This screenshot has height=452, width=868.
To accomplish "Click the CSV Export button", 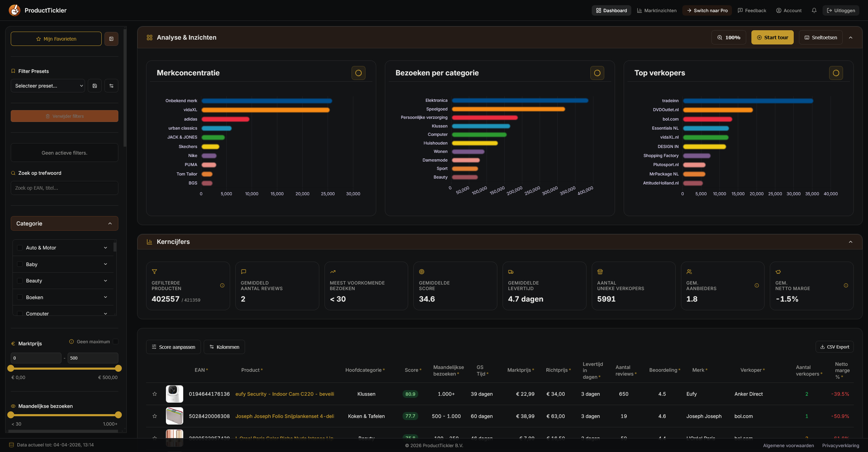I will [834, 347].
